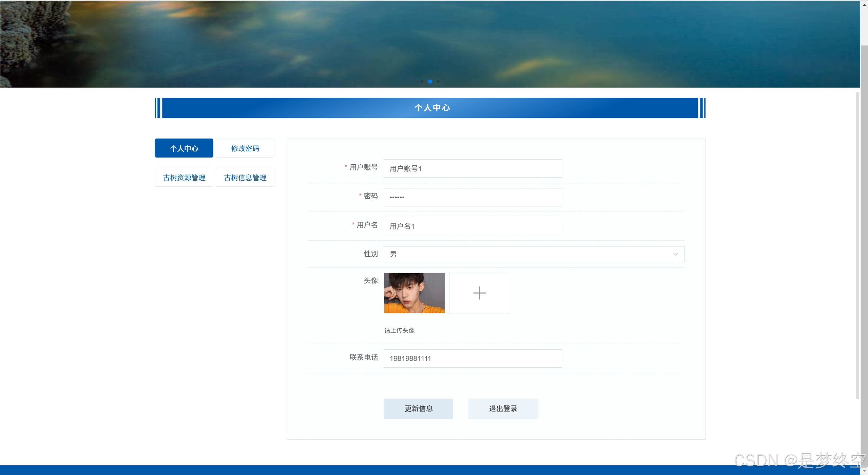Click the 用户名 field label
This screenshot has height=475, width=868.
coord(367,225)
